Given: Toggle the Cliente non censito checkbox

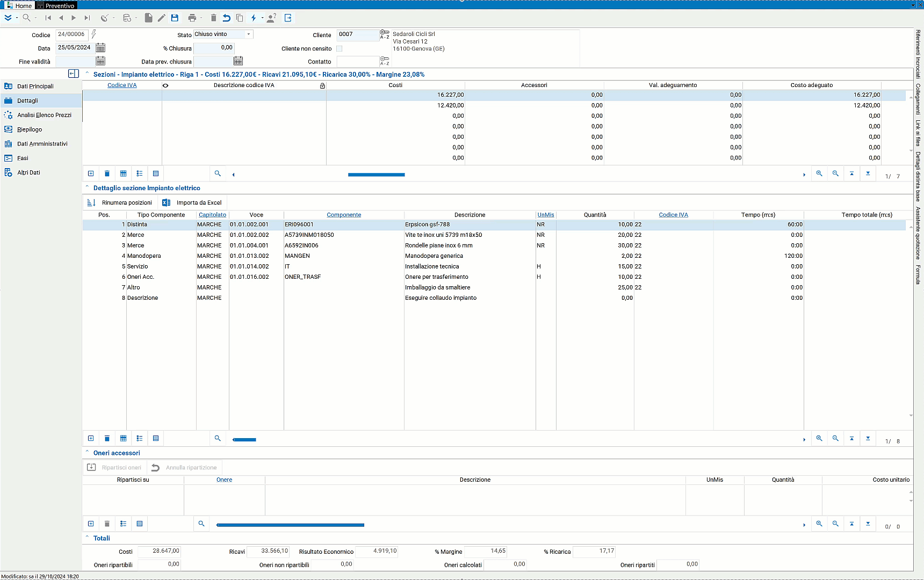Looking at the screenshot, I should click(x=340, y=48).
